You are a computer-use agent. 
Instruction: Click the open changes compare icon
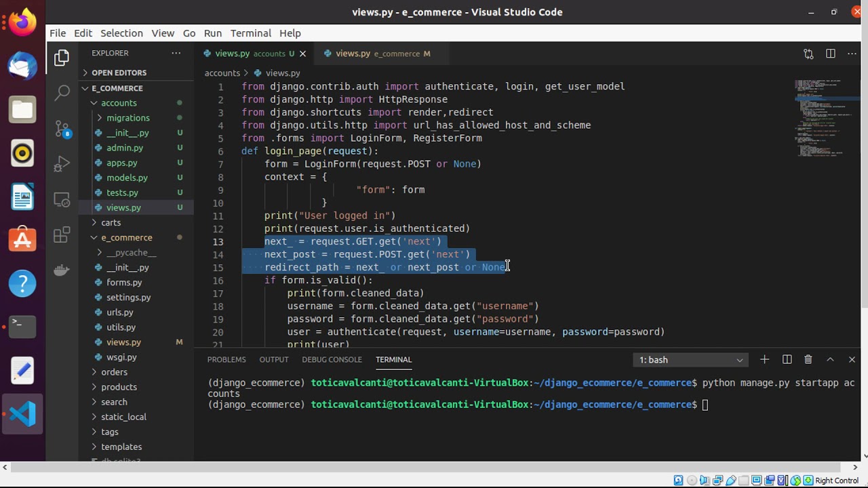coord(808,54)
